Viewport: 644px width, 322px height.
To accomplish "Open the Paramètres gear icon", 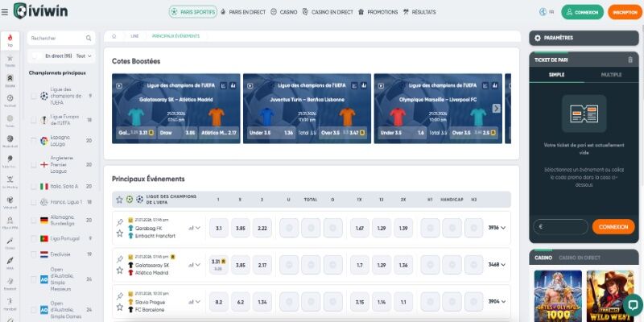I will pos(538,38).
